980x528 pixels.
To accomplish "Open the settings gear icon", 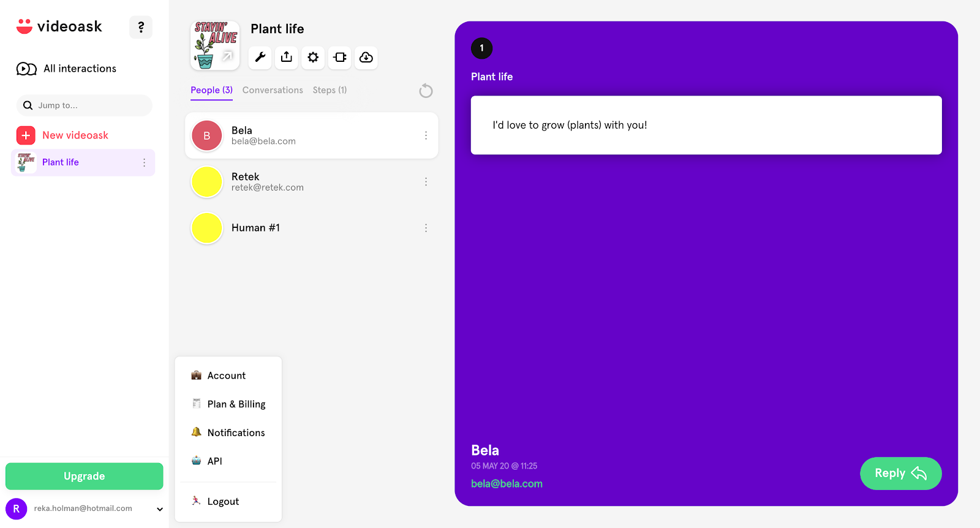I will tap(313, 58).
